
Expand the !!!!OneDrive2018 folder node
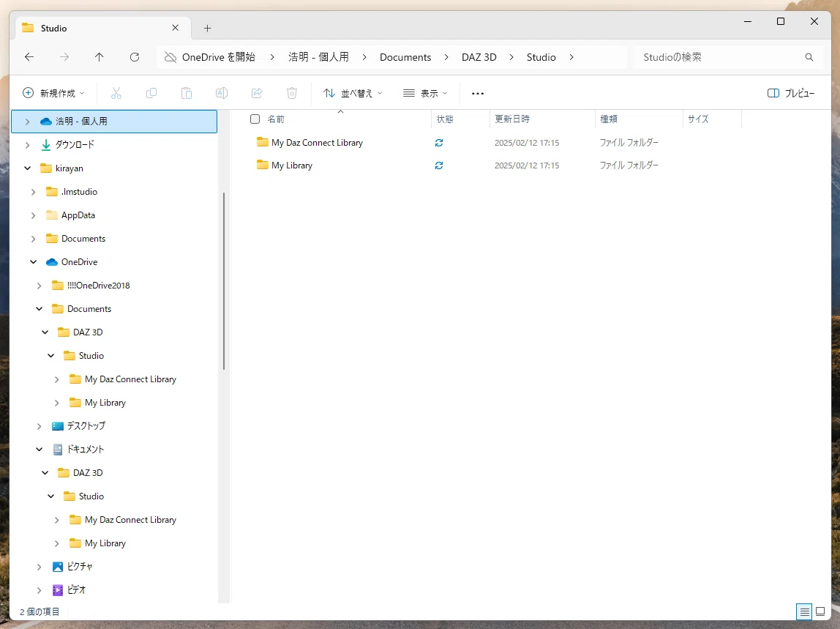click(39, 286)
